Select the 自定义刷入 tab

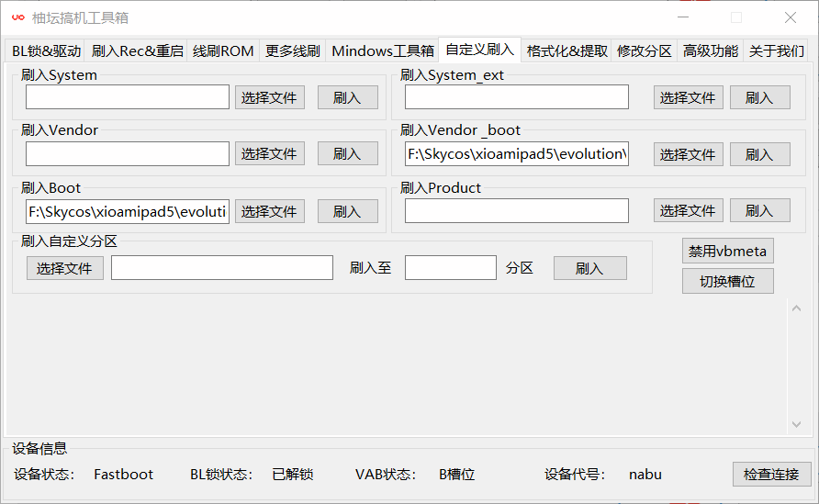click(x=479, y=50)
